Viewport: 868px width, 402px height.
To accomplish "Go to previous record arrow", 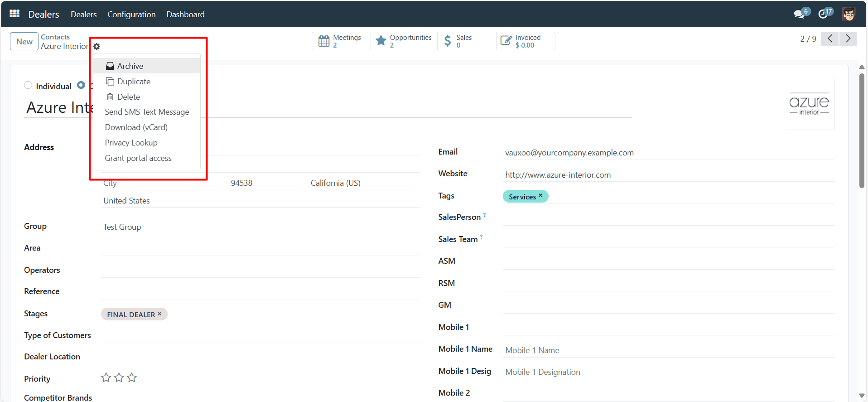I will (x=830, y=39).
